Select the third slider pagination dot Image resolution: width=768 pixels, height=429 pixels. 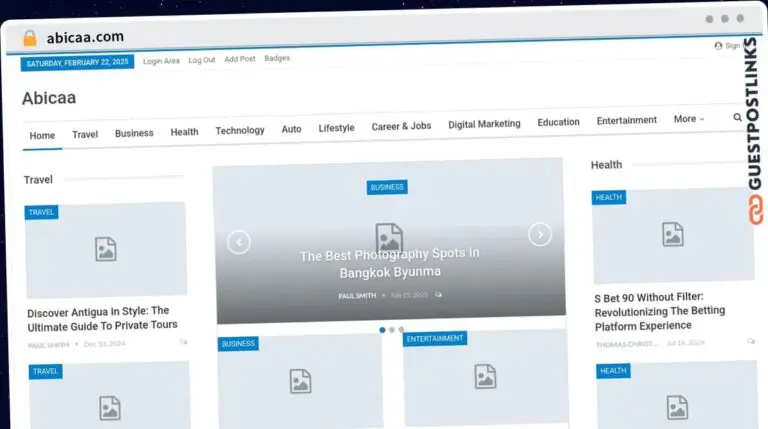401,329
